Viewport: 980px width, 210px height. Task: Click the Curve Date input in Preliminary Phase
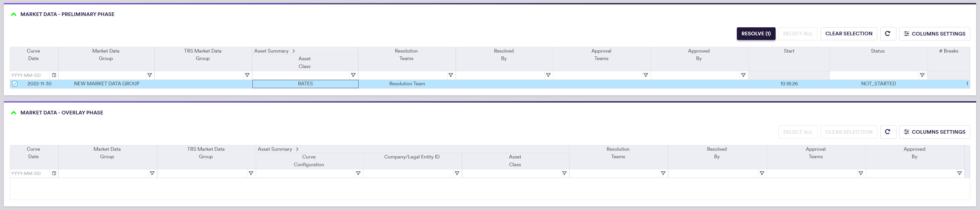point(30,75)
